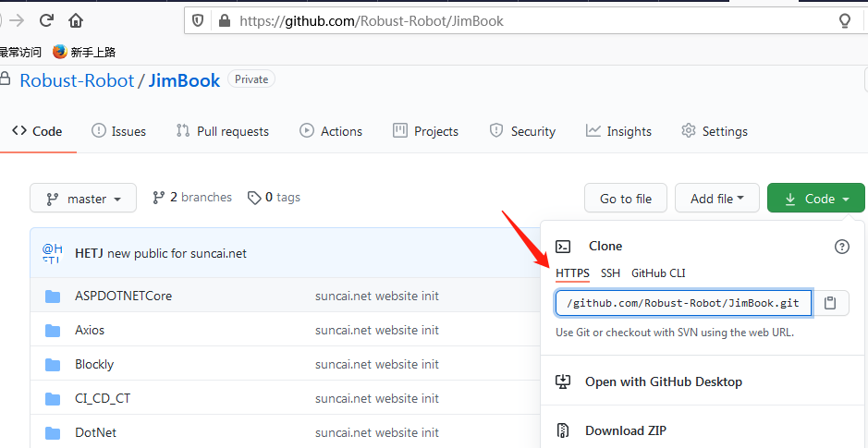
Task: Open the CI_CD_CT folder
Action: click(103, 398)
